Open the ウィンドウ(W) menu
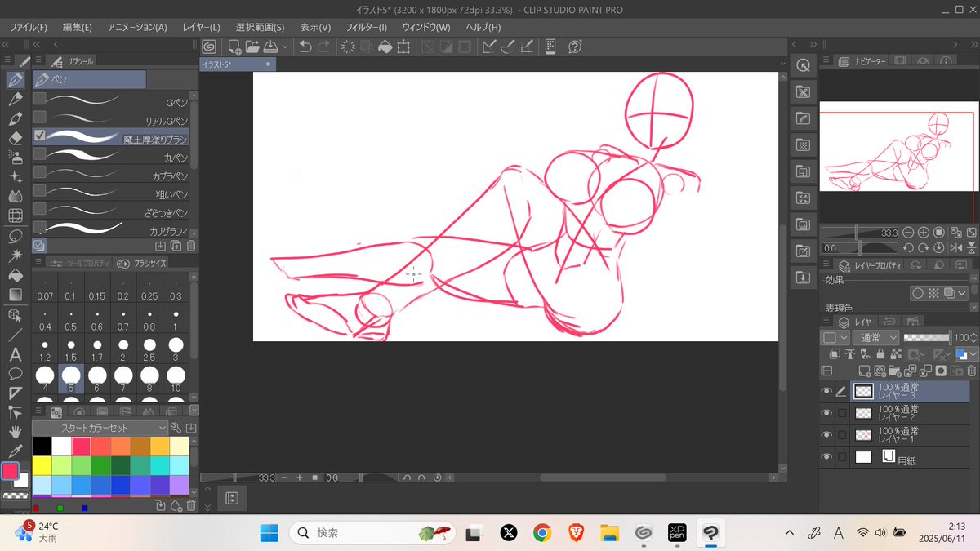This screenshot has width=980, height=551. click(425, 27)
